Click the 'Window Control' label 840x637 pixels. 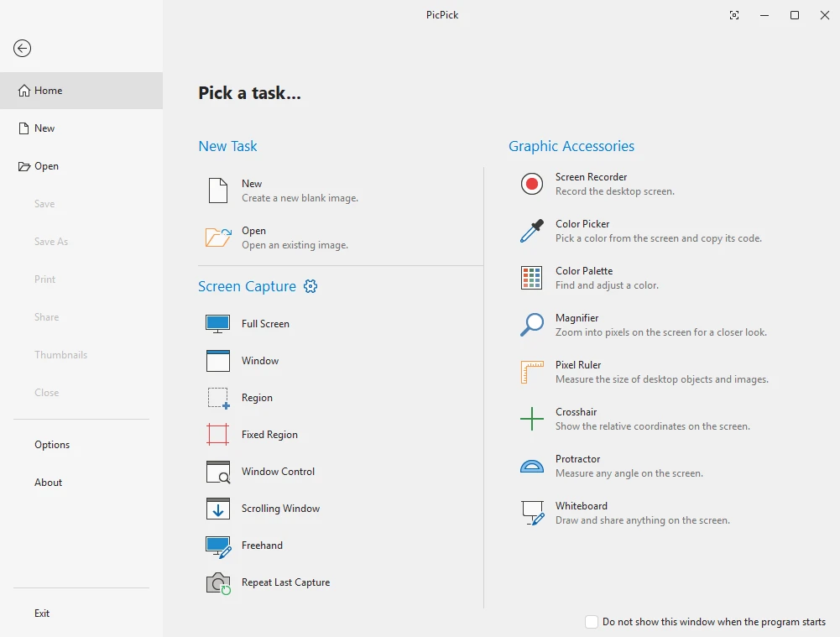point(278,472)
